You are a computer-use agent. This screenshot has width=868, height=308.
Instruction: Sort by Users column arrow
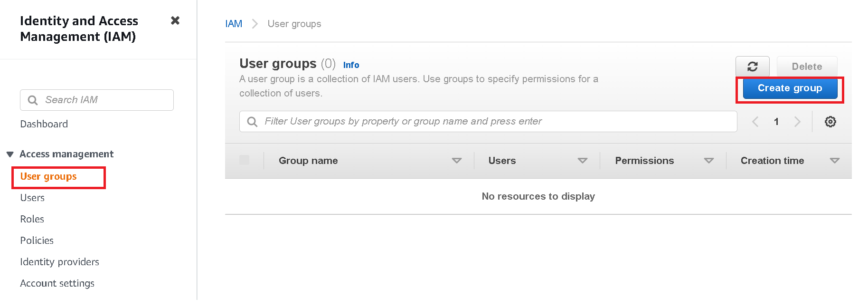[583, 161]
